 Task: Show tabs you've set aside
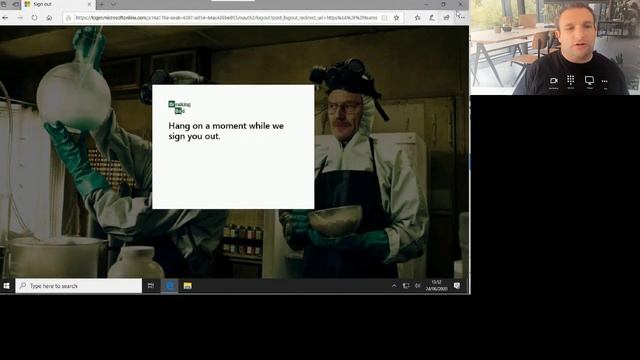point(4,4)
